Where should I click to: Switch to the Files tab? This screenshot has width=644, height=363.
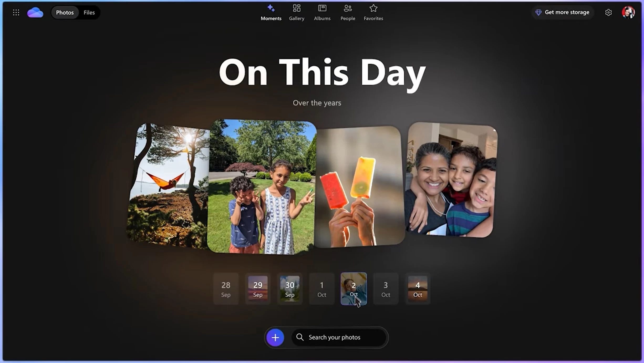89,12
